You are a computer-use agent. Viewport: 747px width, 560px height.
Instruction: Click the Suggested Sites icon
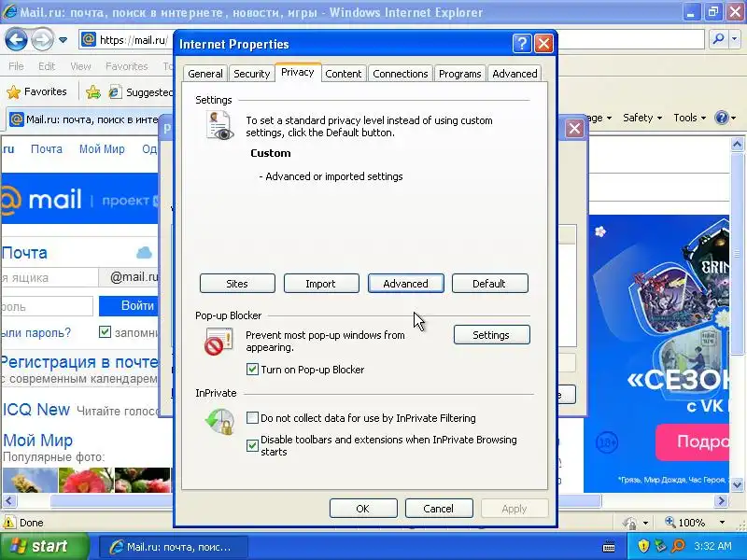(x=114, y=91)
